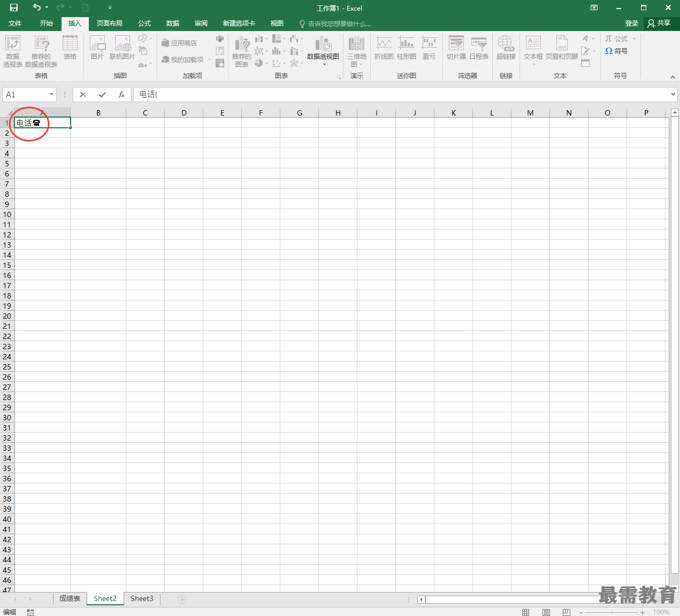Open the Name Box dropdown arrow
The width and height of the screenshot is (680, 616).
coord(52,95)
